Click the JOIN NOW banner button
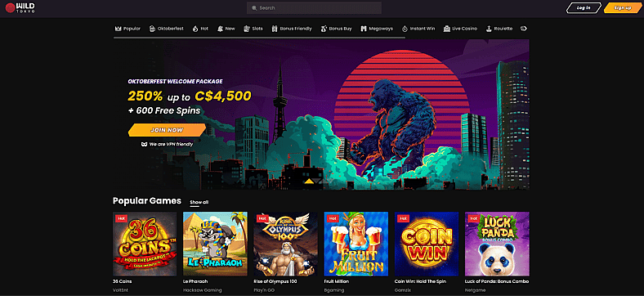The width and height of the screenshot is (644, 296). point(167,130)
